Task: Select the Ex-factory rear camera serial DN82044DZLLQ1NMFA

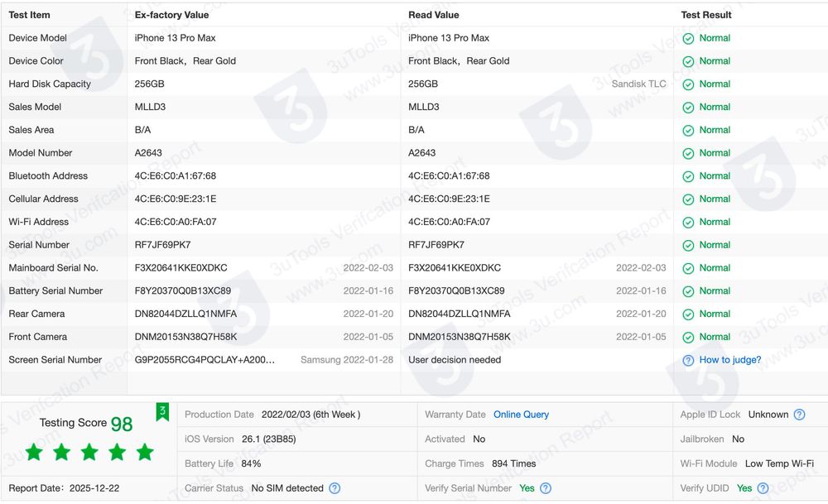Action: (185, 314)
